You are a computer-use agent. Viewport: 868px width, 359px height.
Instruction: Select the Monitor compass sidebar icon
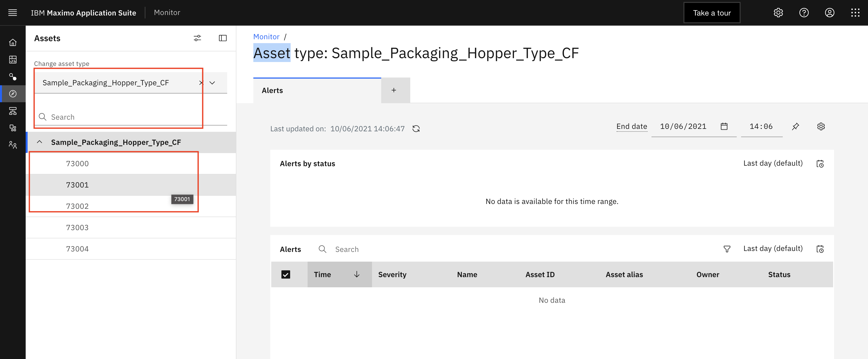click(12, 94)
